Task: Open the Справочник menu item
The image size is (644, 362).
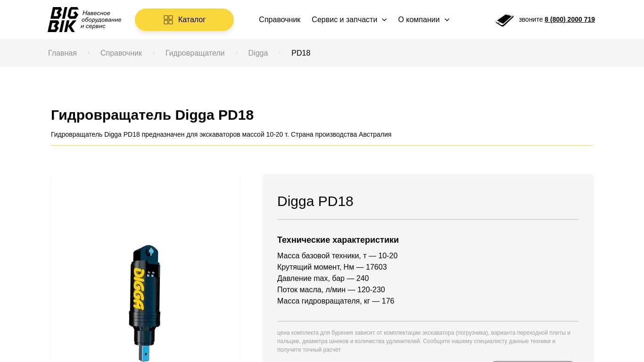Action: click(280, 20)
